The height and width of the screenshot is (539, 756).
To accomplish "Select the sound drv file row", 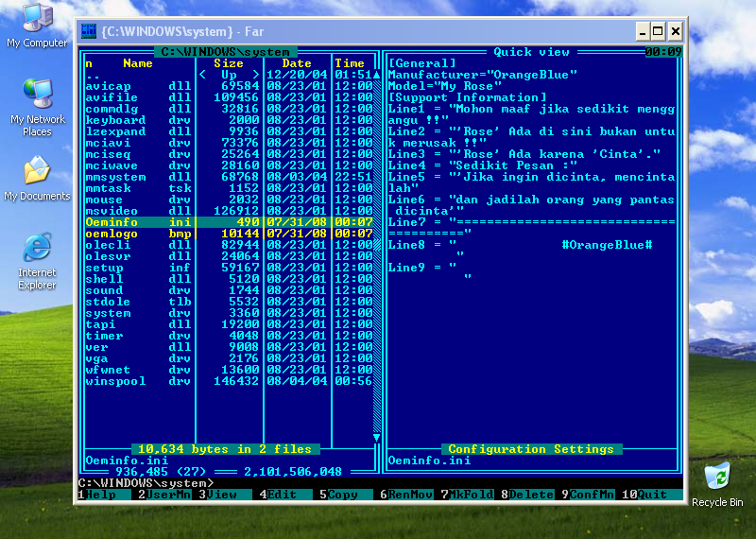I will 229,290.
